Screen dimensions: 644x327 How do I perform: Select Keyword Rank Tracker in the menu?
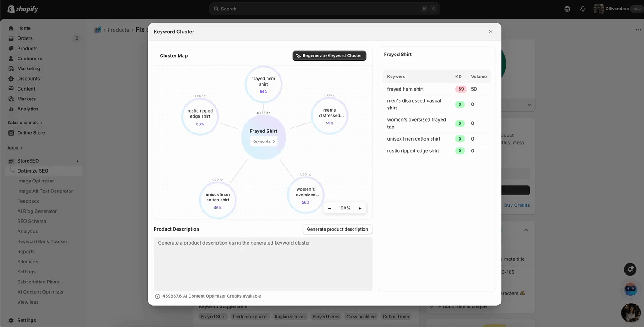[42, 241]
